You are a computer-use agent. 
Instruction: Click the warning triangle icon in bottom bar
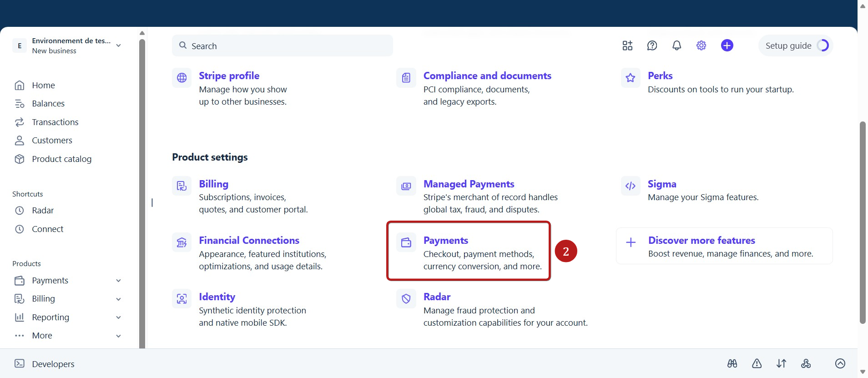[x=757, y=363]
